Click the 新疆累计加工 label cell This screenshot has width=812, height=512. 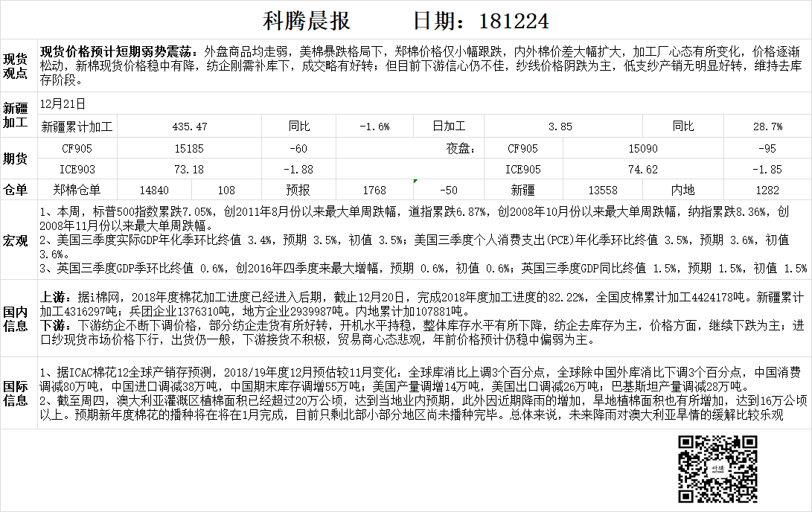(77, 127)
